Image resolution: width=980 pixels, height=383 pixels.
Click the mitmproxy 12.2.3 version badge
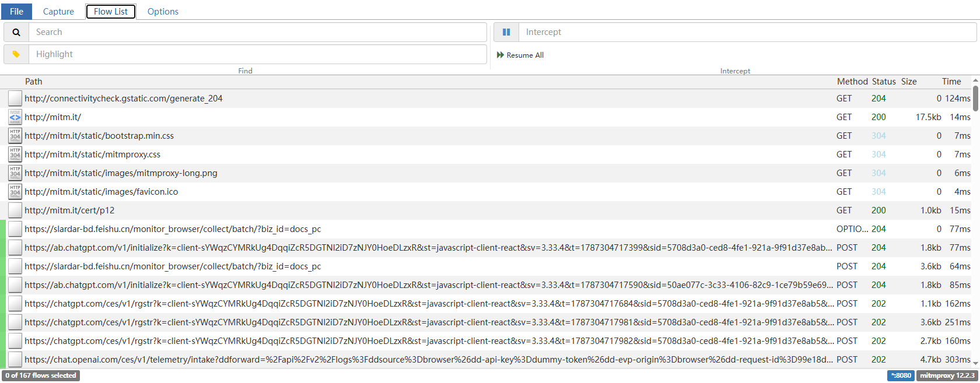(x=947, y=375)
